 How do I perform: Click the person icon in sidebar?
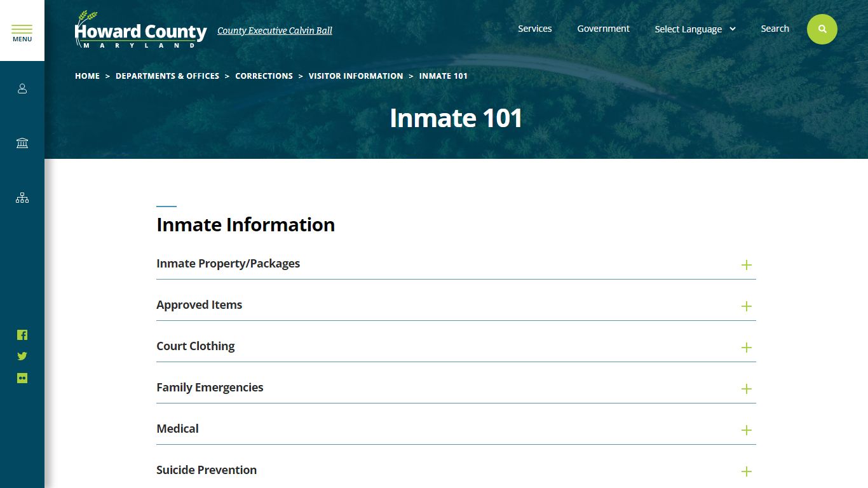pyautogui.click(x=22, y=89)
